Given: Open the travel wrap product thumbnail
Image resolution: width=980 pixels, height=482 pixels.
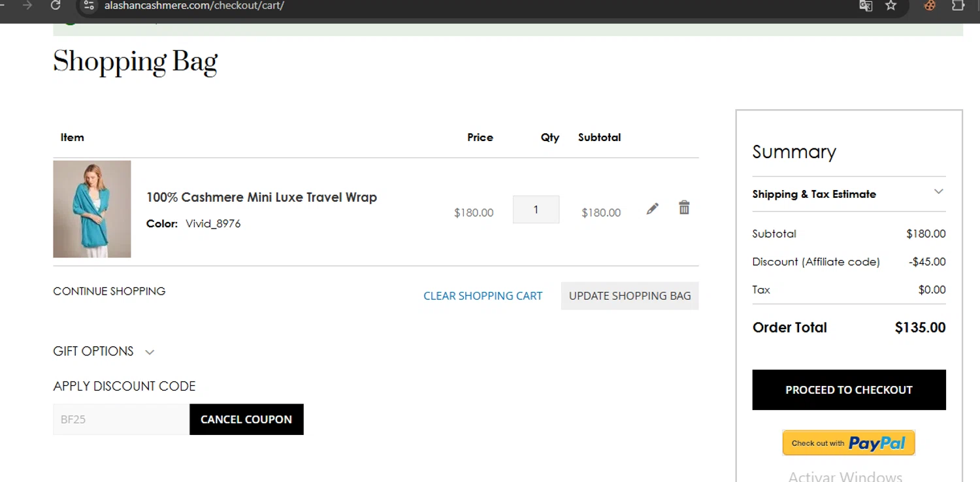Looking at the screenshot, I should 92,209.
